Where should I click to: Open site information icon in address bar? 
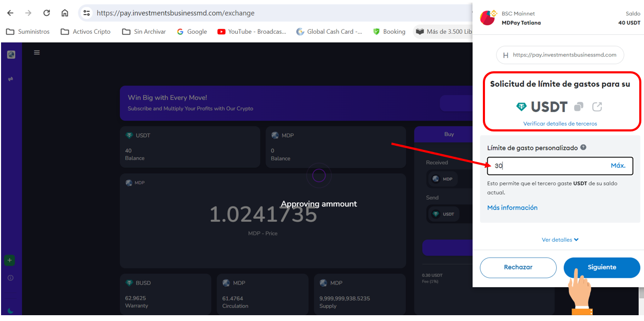(87, 13)
